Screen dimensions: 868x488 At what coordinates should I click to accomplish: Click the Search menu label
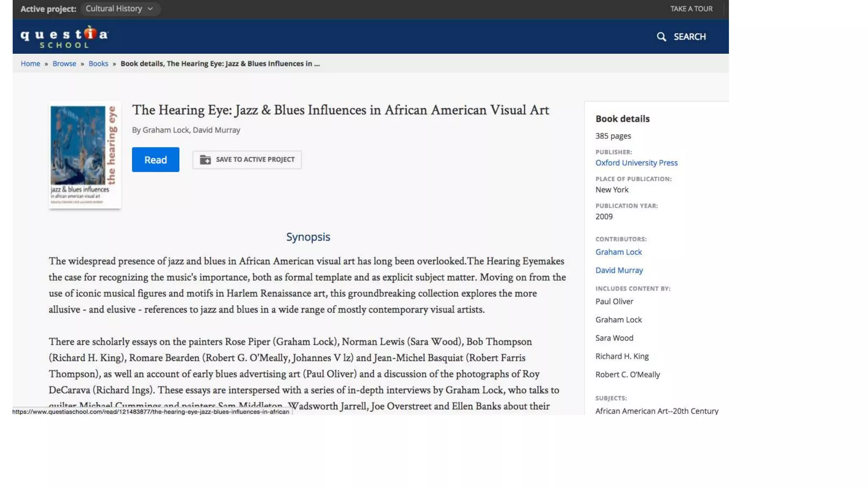(x=690, y=37)
